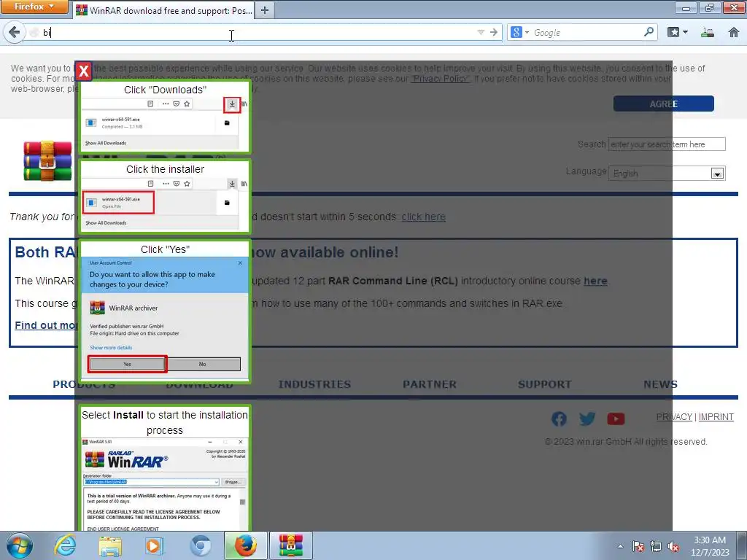747x560 pixels.
Task: Open the PARTNER menu item
Action: tap(430, 384)
